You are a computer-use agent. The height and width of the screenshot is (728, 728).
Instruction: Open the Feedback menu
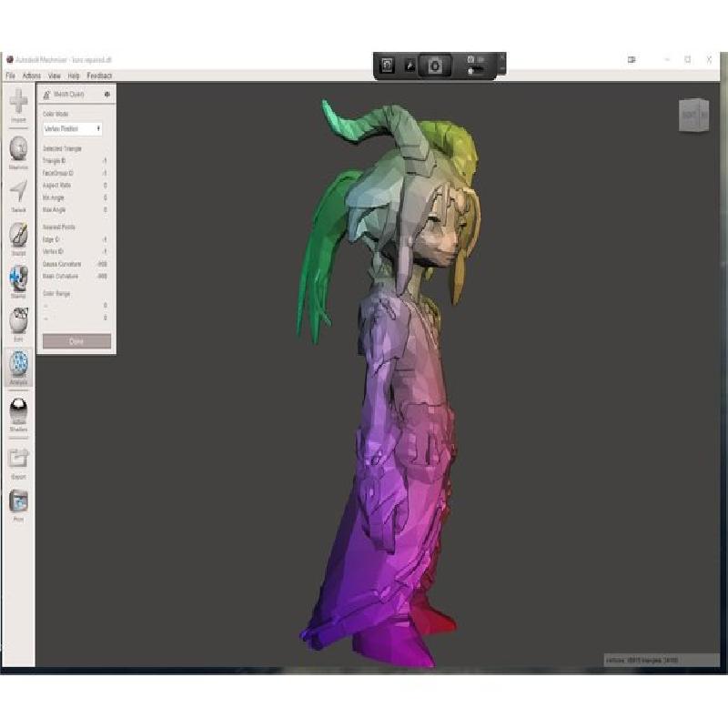99,76
